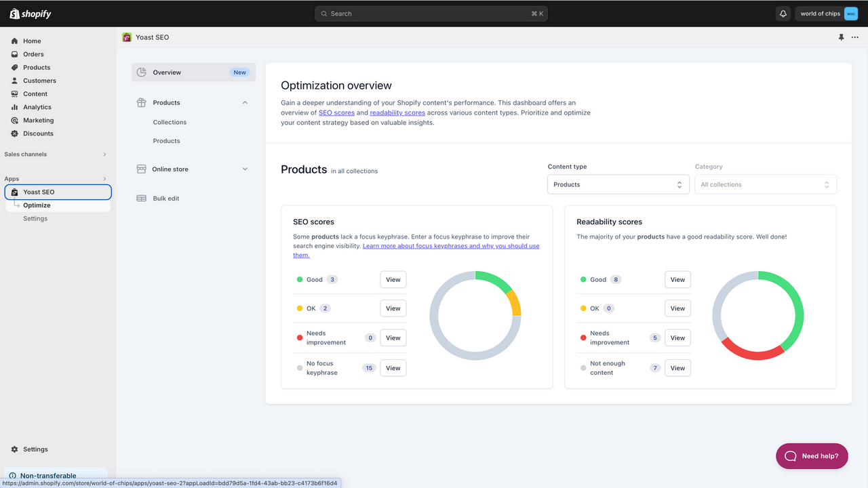Click the Yoast SEO app icon in sidebar
868x488 pixels.
(x=14, y=192)
